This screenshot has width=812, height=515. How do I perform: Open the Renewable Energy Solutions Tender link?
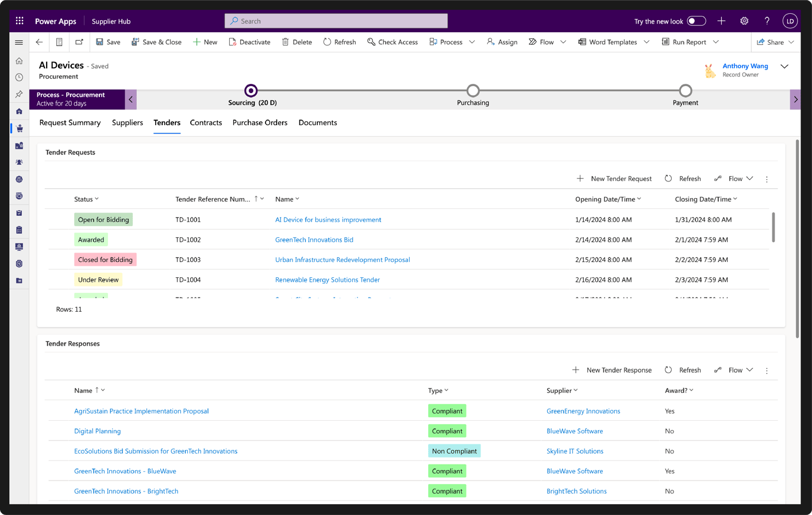tap(328, 280)
